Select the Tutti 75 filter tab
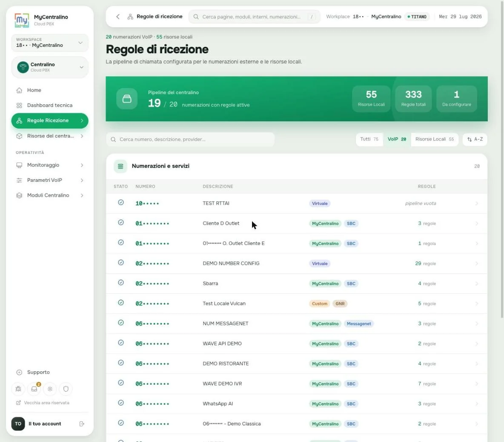 click(x=369, y=139)
